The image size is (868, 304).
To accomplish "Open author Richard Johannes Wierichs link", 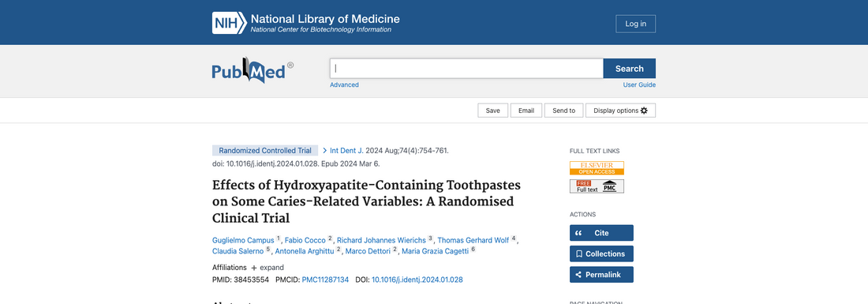I will pos(381,240).
